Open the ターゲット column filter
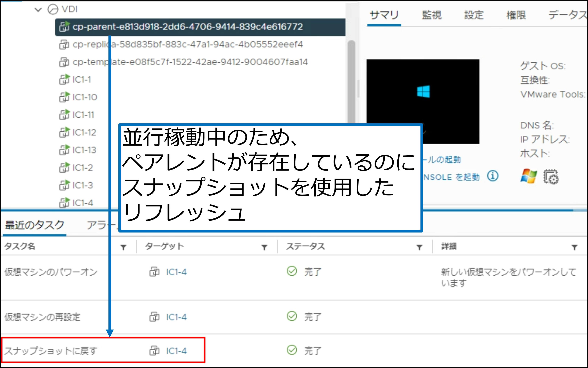 coord(264,247)
